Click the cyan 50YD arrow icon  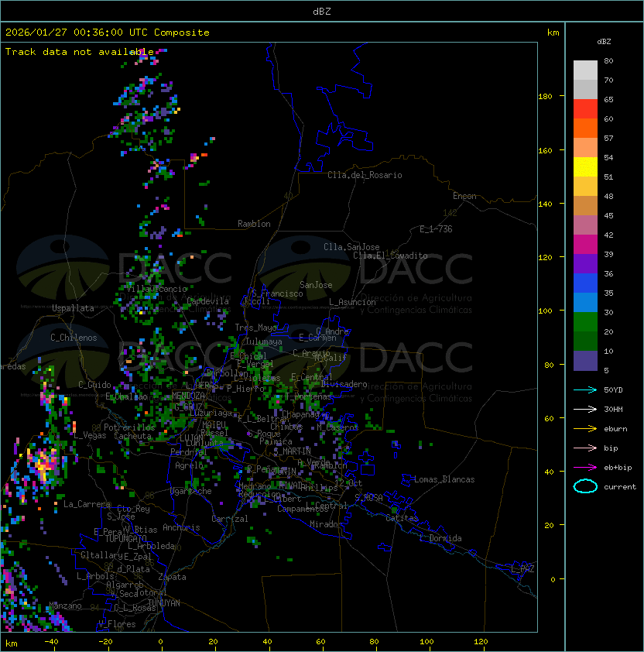coord(585,389)
